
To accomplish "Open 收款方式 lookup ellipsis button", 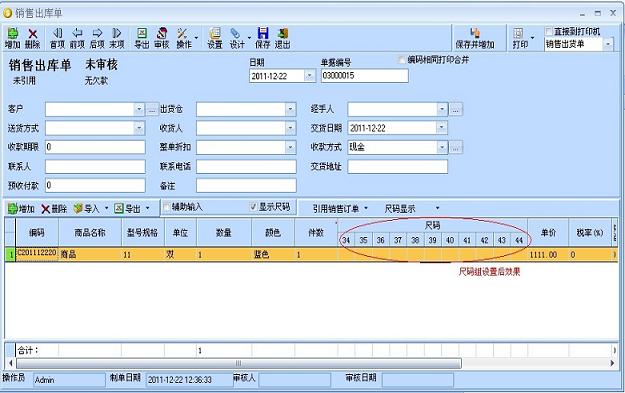I will coord(456,147).
